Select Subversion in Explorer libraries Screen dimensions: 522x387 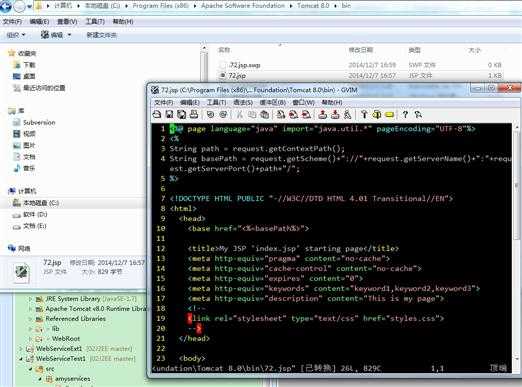39,122
